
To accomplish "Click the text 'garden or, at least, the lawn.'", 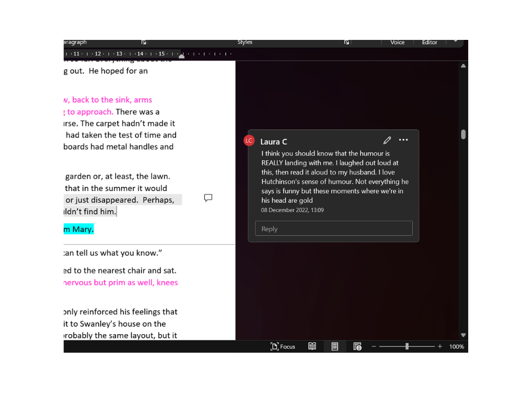I will pos(118,177).
